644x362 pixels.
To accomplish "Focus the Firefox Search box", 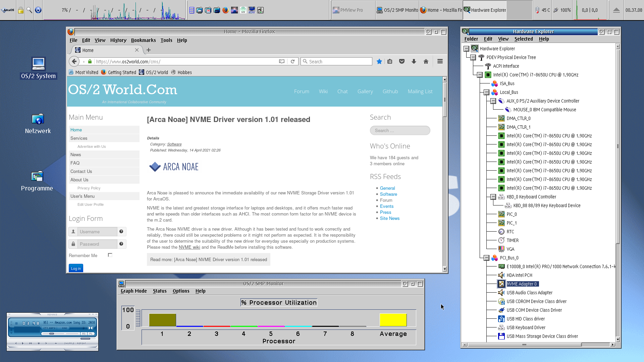I will click(336, 61).
